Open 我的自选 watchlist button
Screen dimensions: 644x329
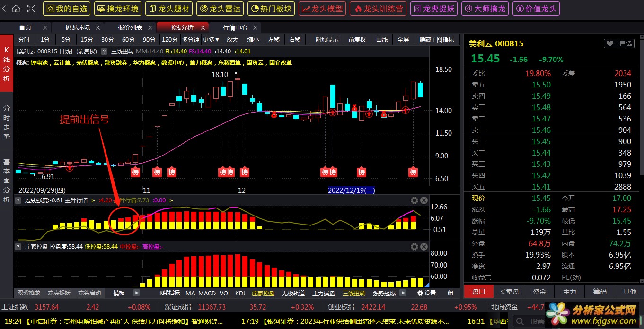(x=67, y=9)
